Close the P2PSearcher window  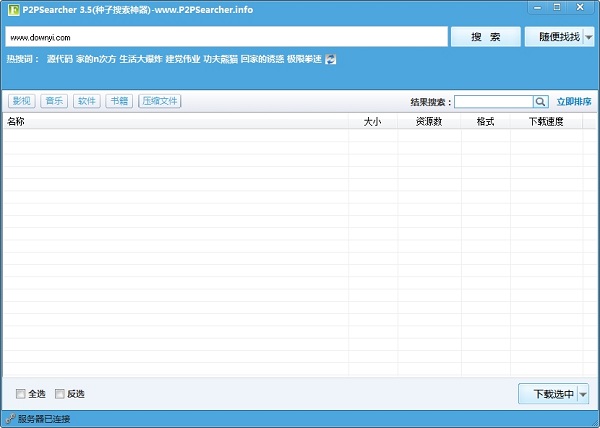click(580, 8)
